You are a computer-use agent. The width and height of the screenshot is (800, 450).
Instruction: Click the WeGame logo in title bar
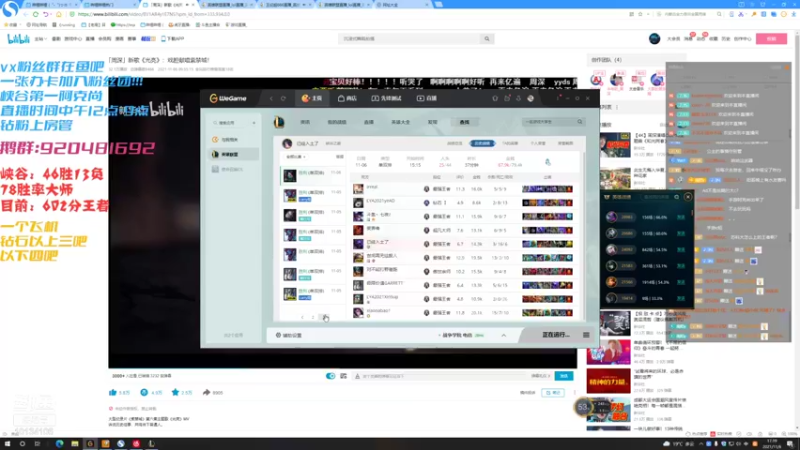tap(228, 98)
